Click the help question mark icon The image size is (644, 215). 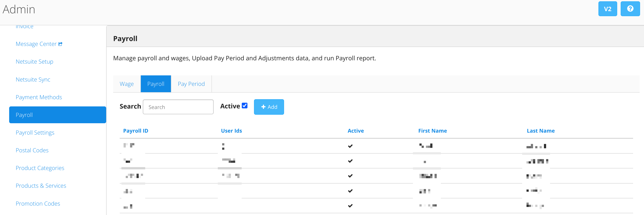click(x=630, y=9)
